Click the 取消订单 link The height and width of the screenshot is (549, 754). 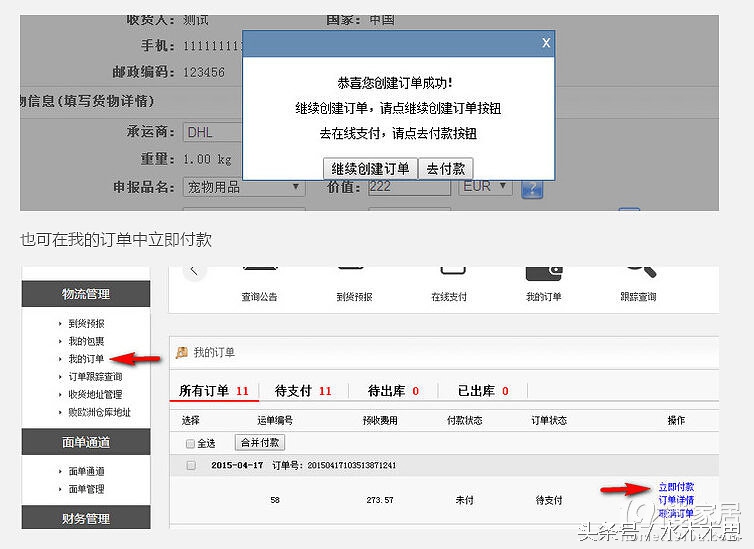(676, 513)
